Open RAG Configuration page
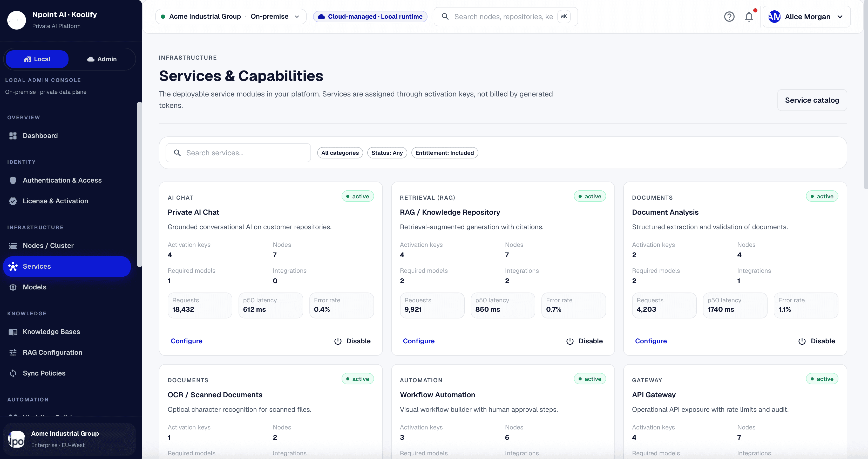This screenshot has height=459, width=868. [67, 353]
